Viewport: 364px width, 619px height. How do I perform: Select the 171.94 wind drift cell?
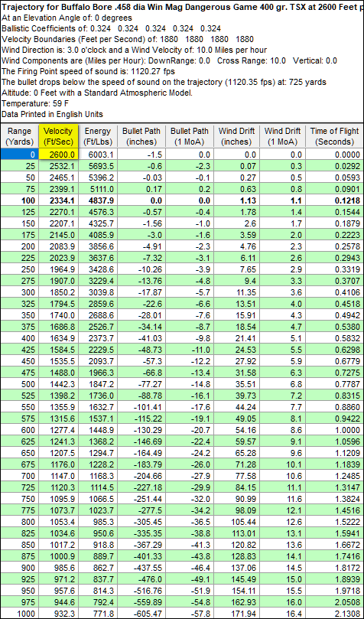[x=237, y=614]
